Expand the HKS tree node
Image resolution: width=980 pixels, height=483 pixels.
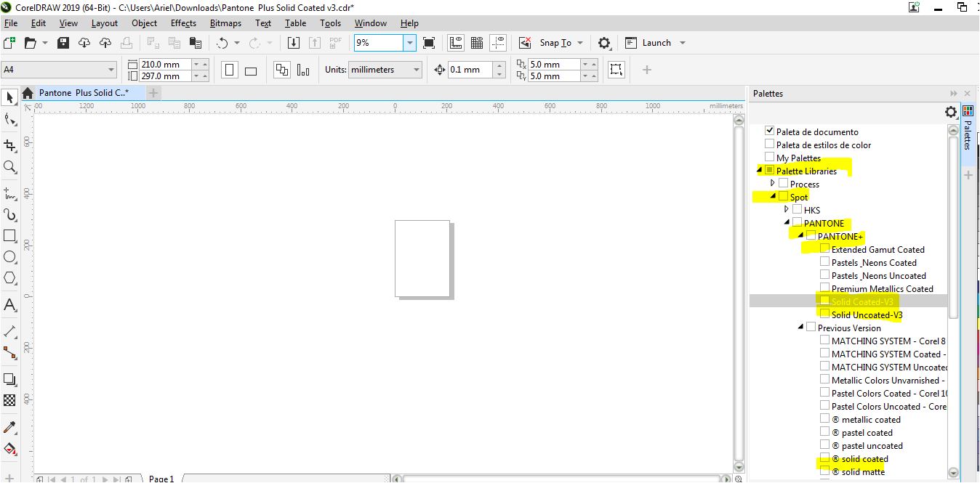tap(787, 210)
